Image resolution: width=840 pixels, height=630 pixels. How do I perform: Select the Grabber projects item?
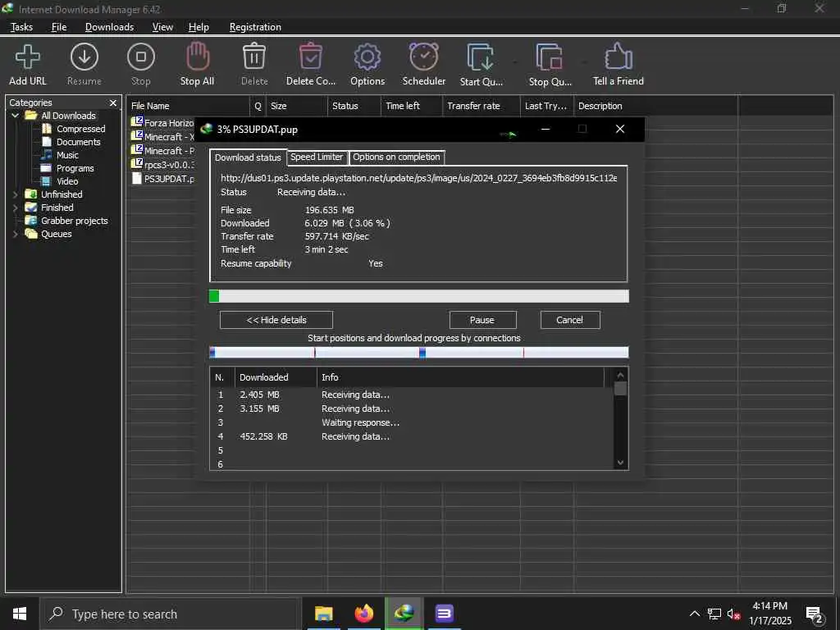(x=66, y=221)
